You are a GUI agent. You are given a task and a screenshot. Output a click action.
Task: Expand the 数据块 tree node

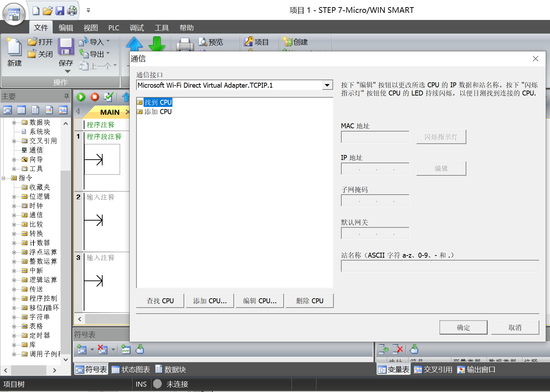pos(14,123)
